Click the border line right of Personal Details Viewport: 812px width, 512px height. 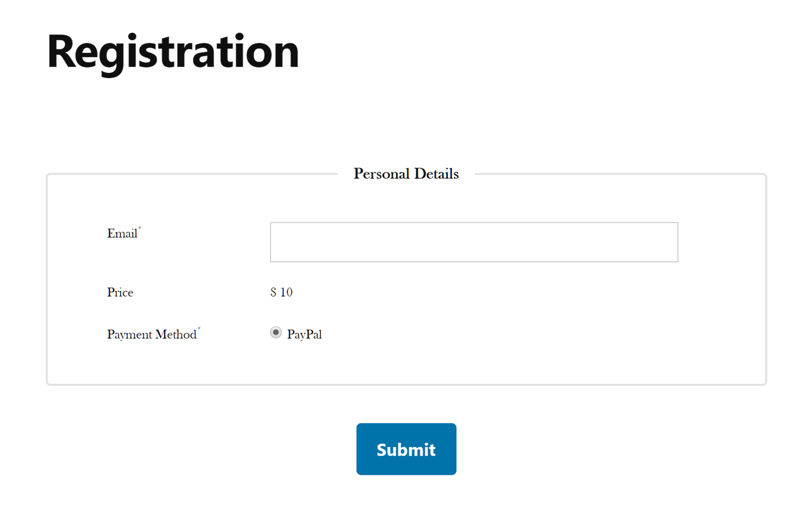[619, 174]
